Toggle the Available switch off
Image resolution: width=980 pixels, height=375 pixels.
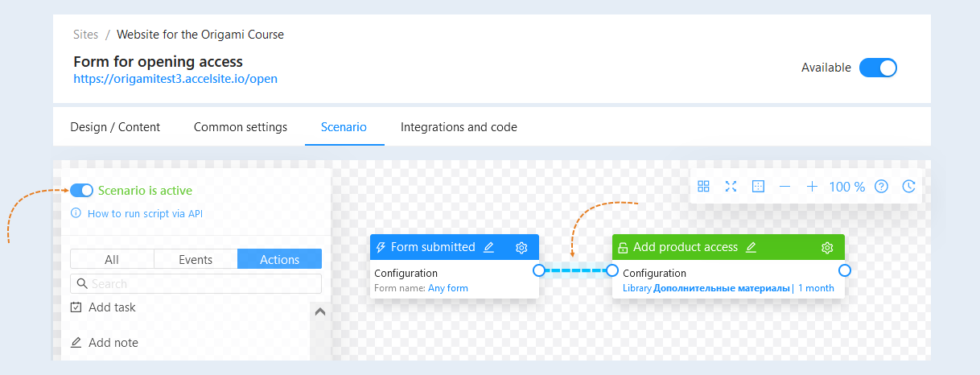click(x=878, y=68)
